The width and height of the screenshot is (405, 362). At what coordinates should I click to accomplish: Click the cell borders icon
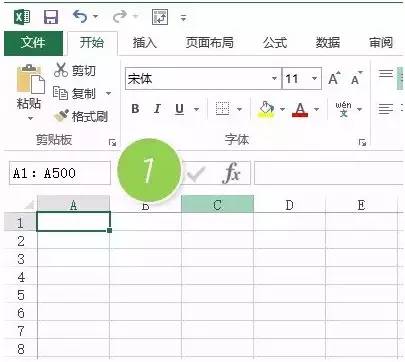pos(222,108)
